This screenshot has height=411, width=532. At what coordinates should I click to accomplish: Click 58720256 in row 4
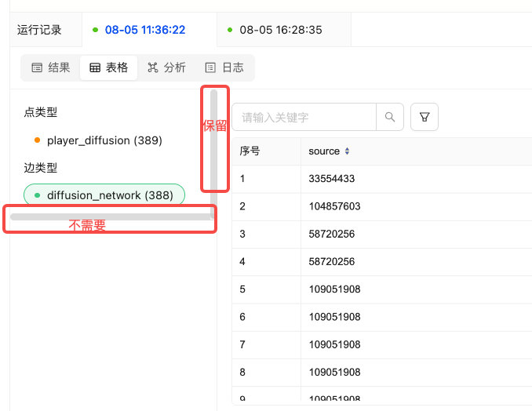331,261
